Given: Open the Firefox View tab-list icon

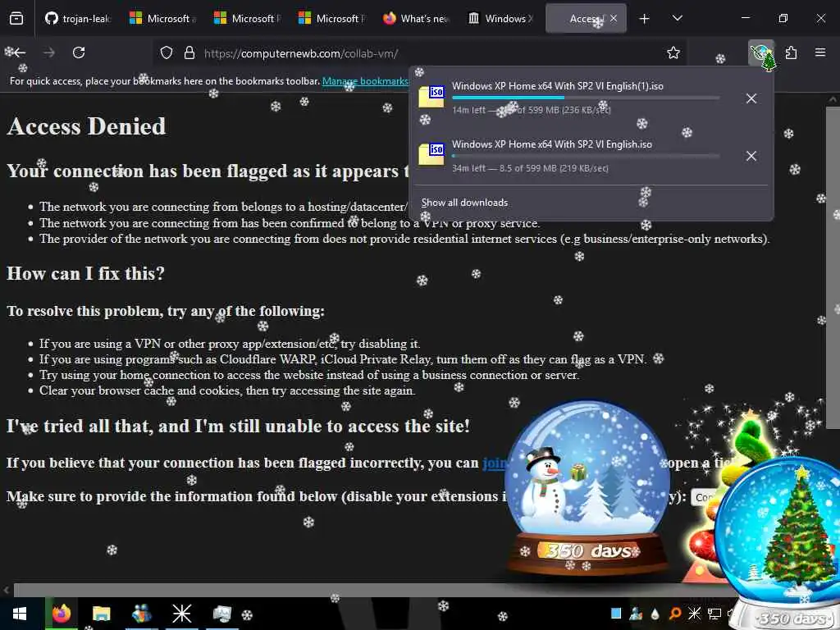Looking at the screenshot, I should click(16, 18).
